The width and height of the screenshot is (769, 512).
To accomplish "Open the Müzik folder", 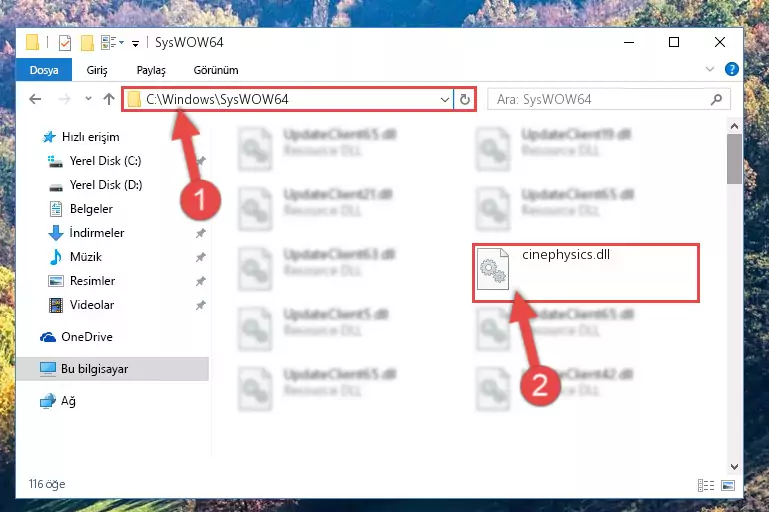I will pyautogui.click(x=76, y=257).
